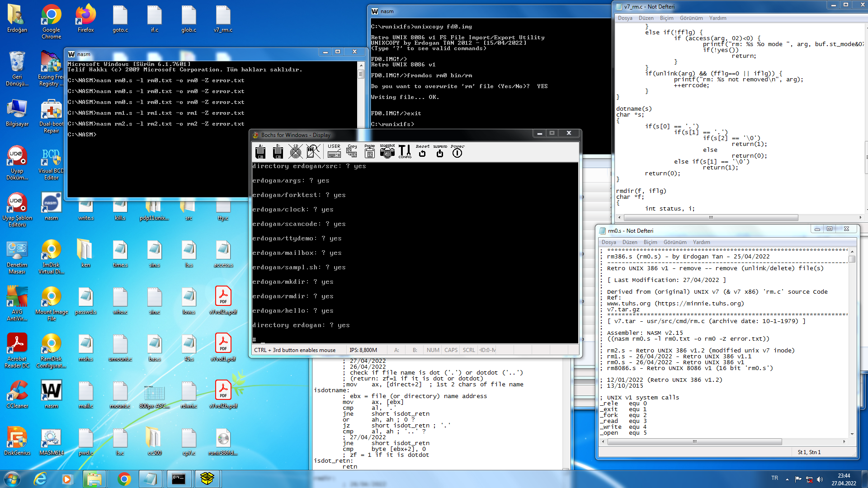Take a Snapshot using the camera icon
868x488 pixels.
(387, 151)
